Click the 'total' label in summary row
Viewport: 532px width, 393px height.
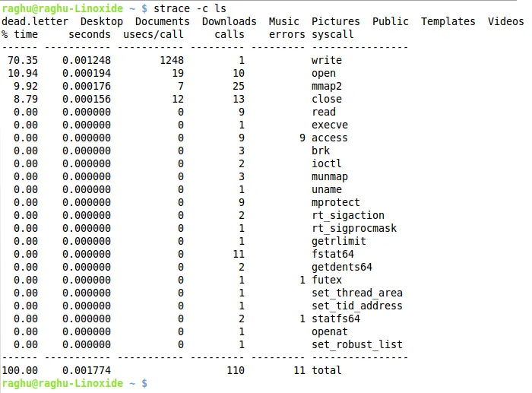pos(327,370)
